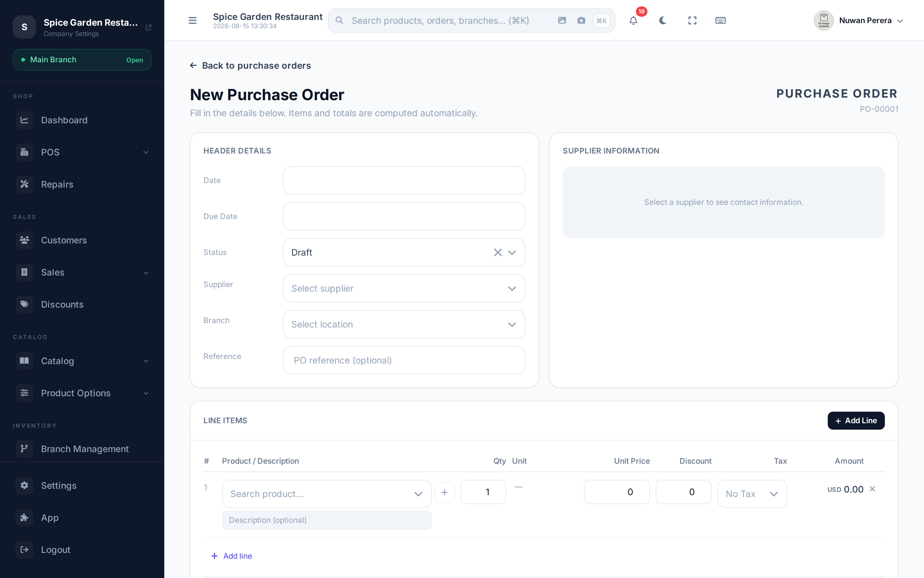Toggle the hamburger sidebar menu icon
The image size is (924, 578).
(193, 21)
